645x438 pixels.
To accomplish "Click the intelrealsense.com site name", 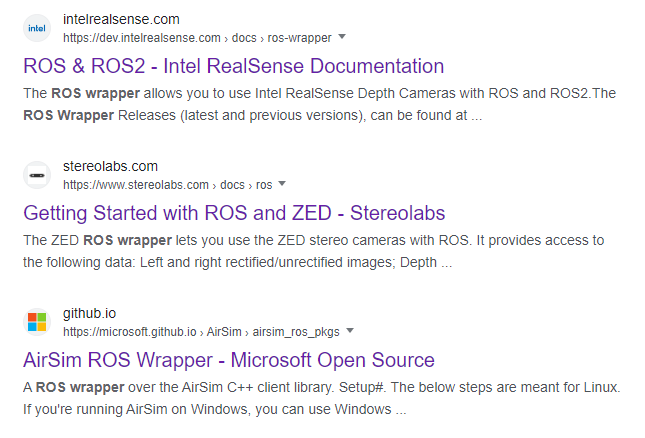I will point(121,19).
